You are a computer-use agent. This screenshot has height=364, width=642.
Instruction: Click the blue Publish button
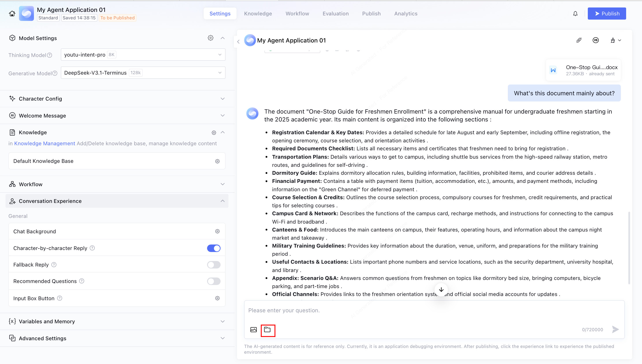click(x=607, y=13)
